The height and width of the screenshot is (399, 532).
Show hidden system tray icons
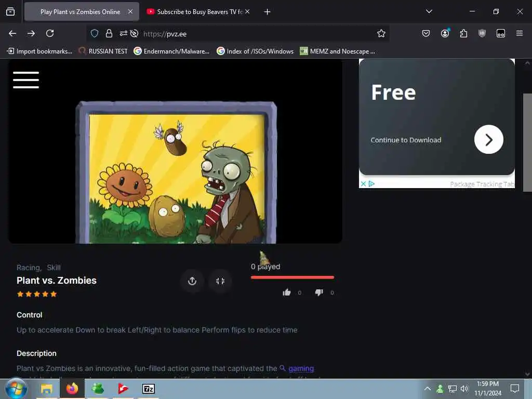(428, 389)
